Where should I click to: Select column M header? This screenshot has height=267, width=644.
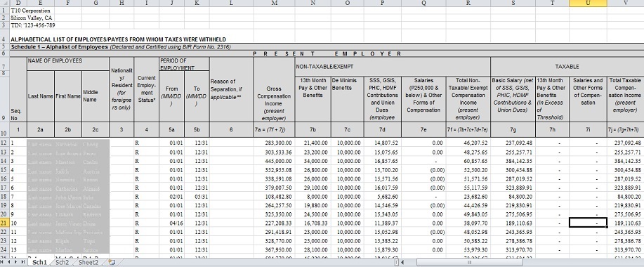pyautogui.click(x=274, y=3)
